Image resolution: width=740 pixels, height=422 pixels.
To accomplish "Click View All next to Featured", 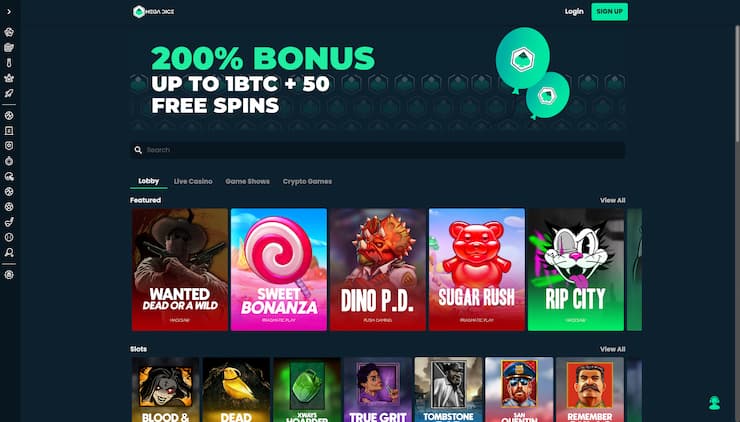I will [x=613, y=200].
